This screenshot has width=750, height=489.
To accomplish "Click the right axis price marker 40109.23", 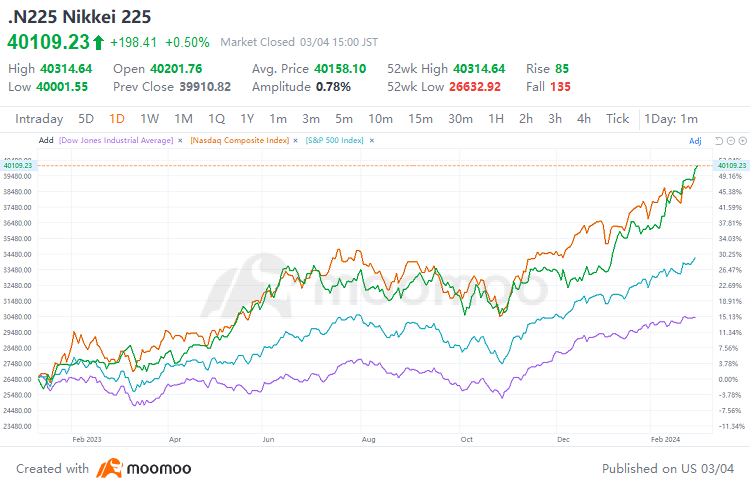I will (x=732, y=166).
